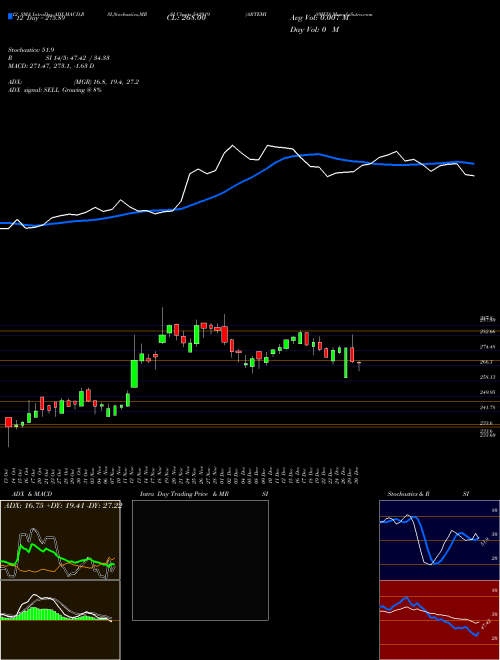
Task: Click the 249.95 price axis label
Action: [488, 392]
